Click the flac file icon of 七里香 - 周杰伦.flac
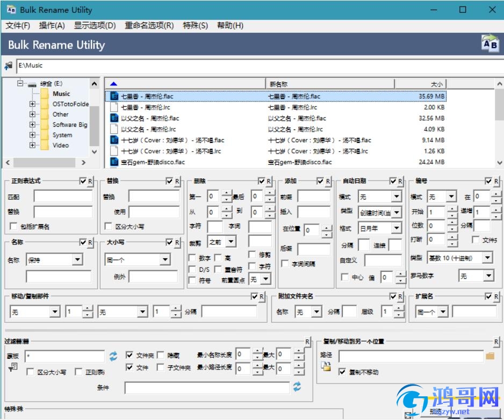504x420 pixels. pyautogui.click(x=114, y=96)
